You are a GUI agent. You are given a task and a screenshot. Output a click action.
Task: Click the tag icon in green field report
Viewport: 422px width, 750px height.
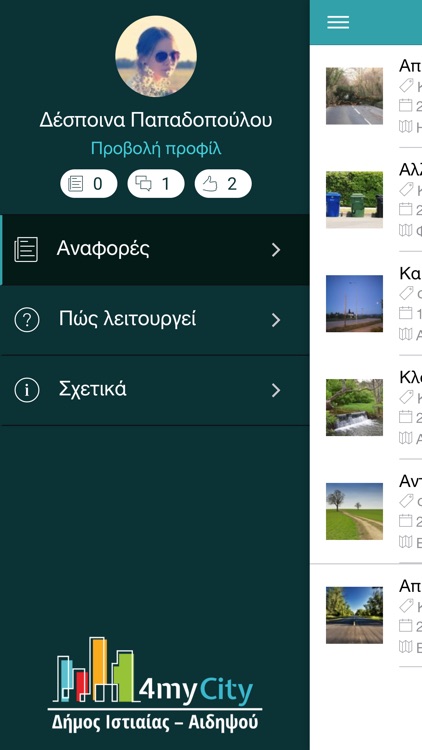406,500
